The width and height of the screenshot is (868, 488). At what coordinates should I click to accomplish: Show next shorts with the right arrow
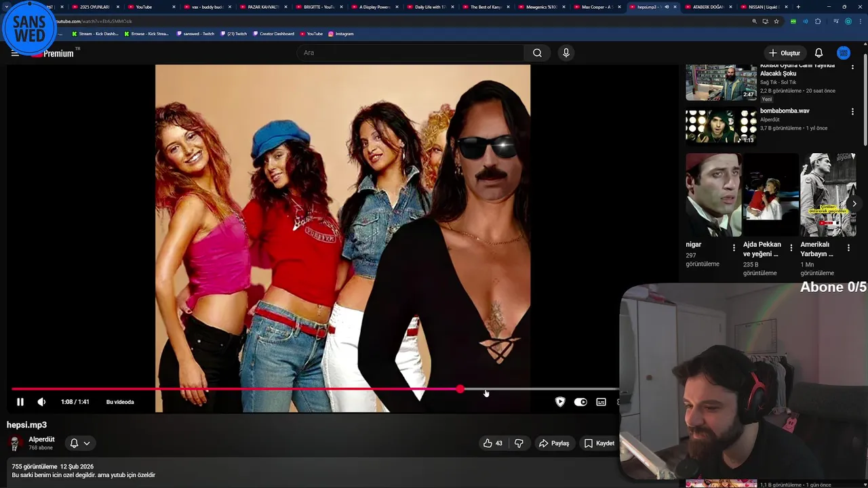(x=854, y=204)
